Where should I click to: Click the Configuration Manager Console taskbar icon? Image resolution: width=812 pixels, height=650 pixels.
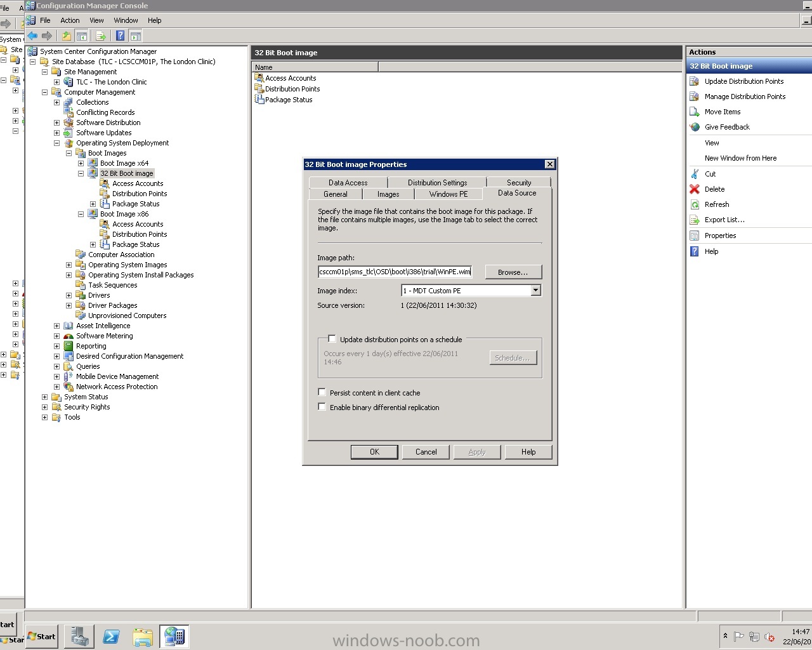point(174,637)
